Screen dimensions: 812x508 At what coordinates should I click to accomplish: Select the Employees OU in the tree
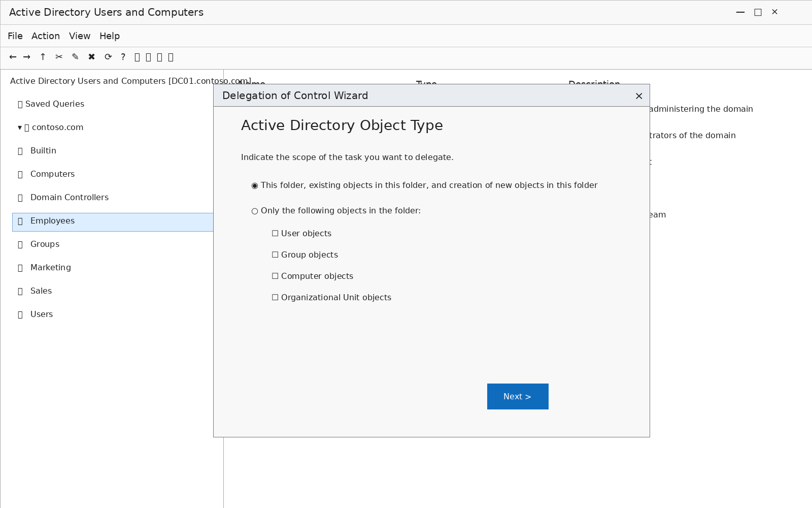[113, 222]
